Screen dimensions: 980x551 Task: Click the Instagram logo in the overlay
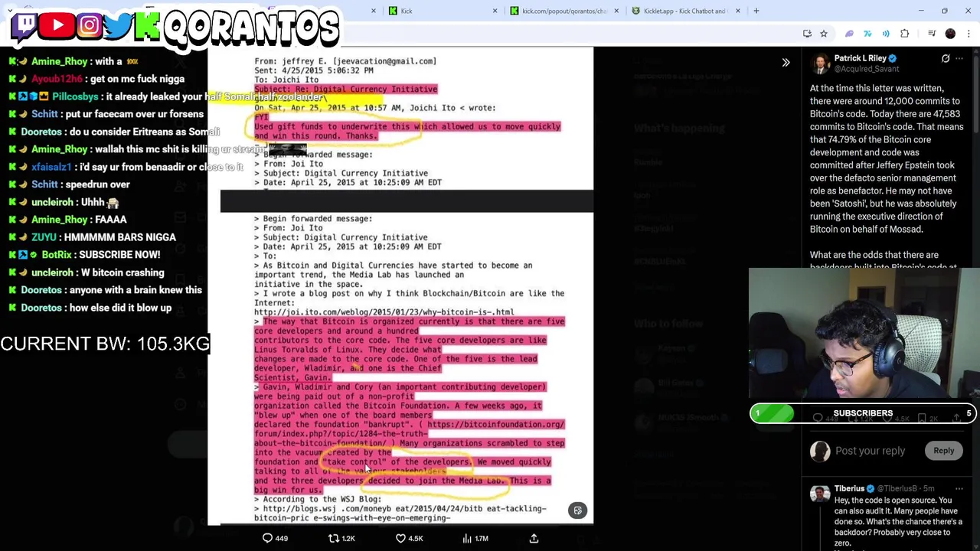89,25
